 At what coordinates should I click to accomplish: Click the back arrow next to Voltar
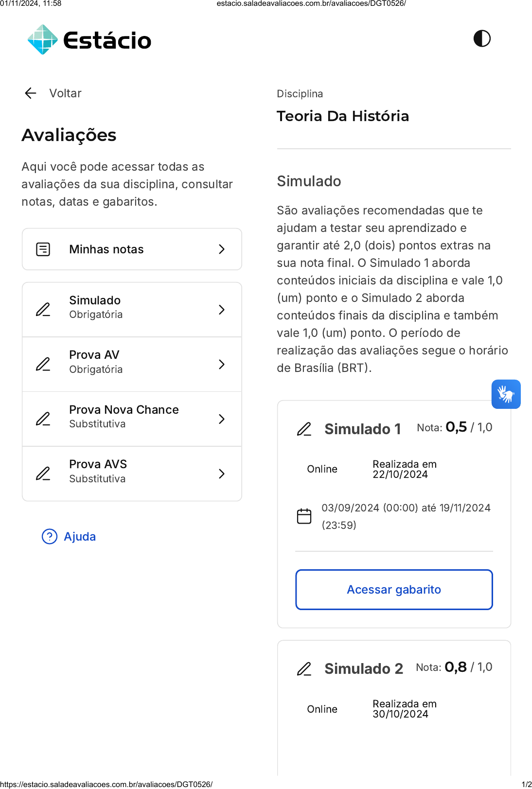tap(31, 93)
